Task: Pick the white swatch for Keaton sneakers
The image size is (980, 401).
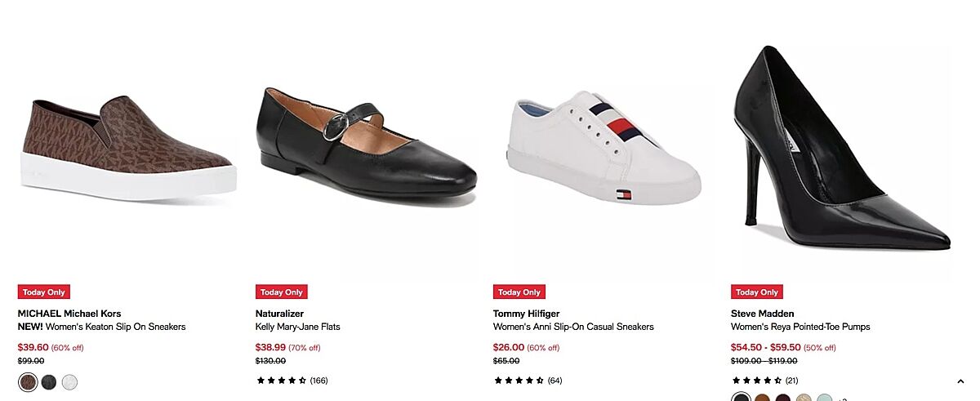Action: [69, 381]
